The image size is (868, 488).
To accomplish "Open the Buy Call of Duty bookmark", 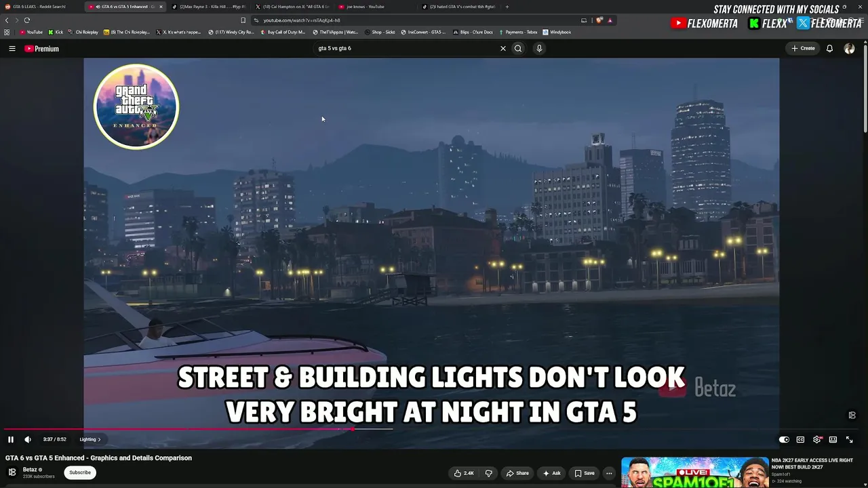I will [x=283, y=32].
